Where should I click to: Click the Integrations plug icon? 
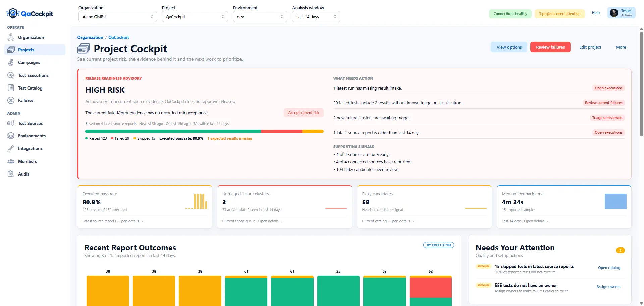(11, 148)
